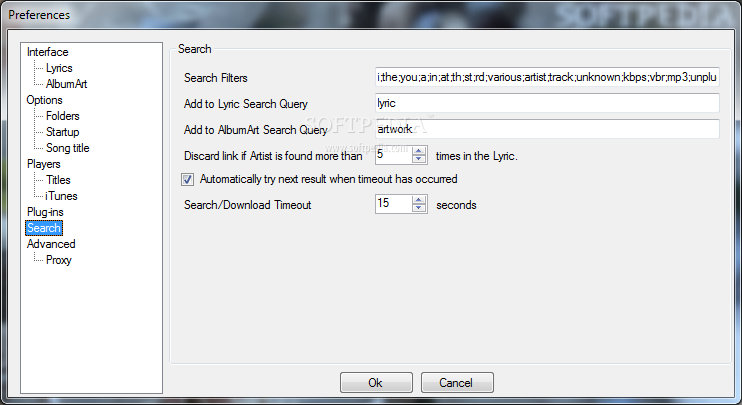The width and height of the screenshot is (742, 405).
Task: Select Interface in the preferences tree
Action: point(47,52)
